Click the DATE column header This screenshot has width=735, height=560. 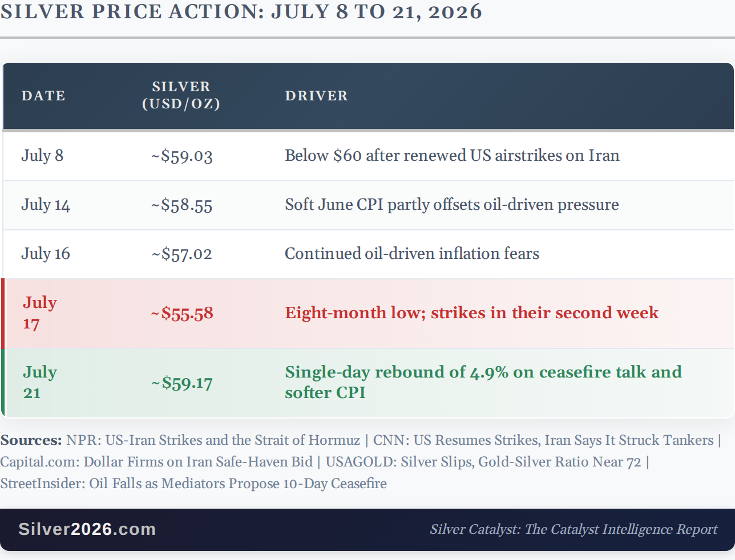[x=43, y=96]
